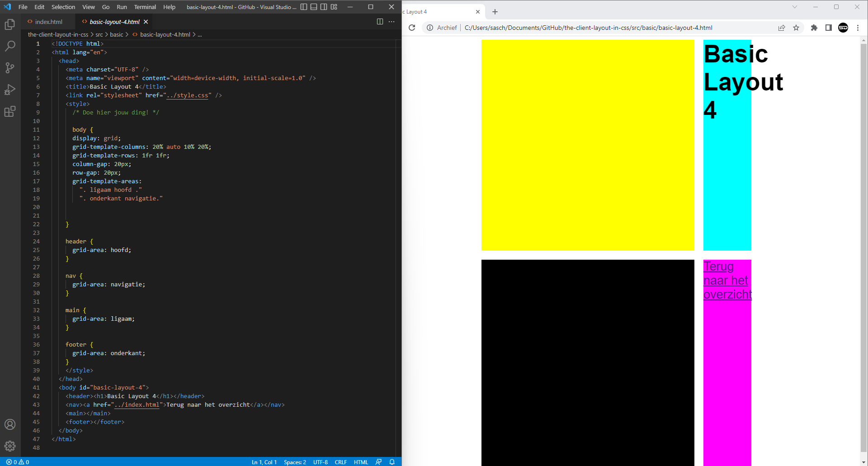
Task: Change language mode via HTML status item
Action: (x=361, y=462)
